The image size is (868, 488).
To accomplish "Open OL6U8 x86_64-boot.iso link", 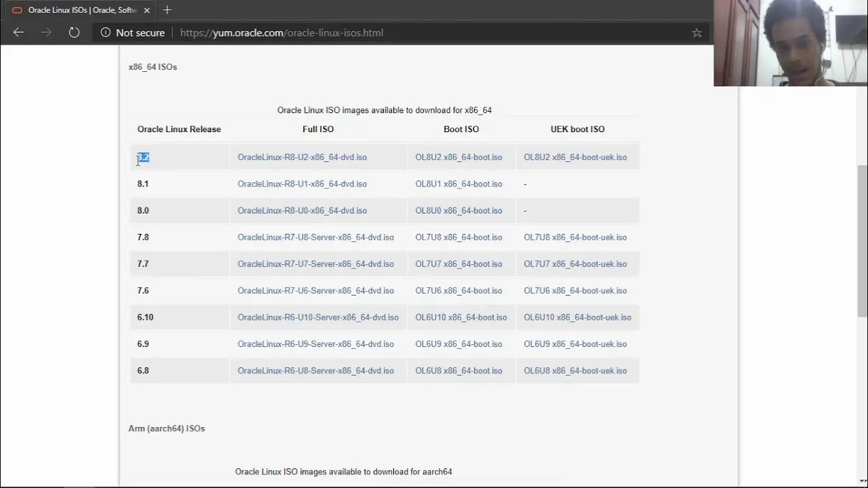I will pyautogui.click(x=458, y=371).
